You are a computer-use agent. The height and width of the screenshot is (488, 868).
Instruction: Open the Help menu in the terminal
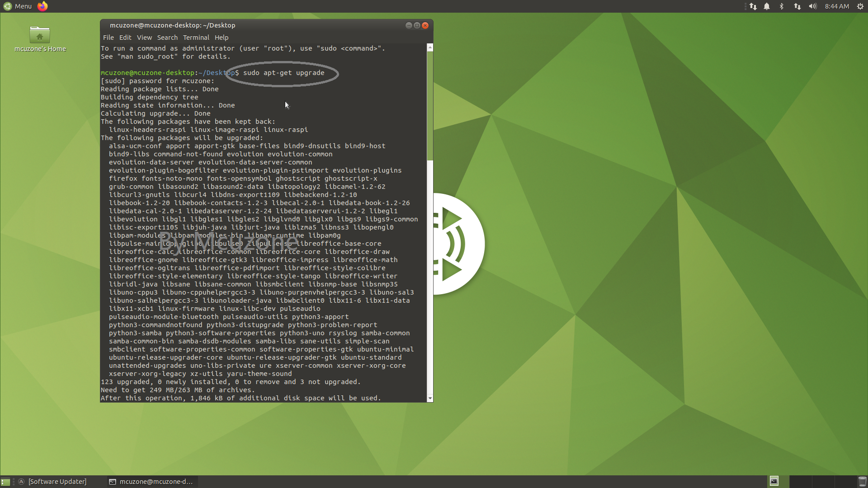pyautogui.click(x=222, y=38)
